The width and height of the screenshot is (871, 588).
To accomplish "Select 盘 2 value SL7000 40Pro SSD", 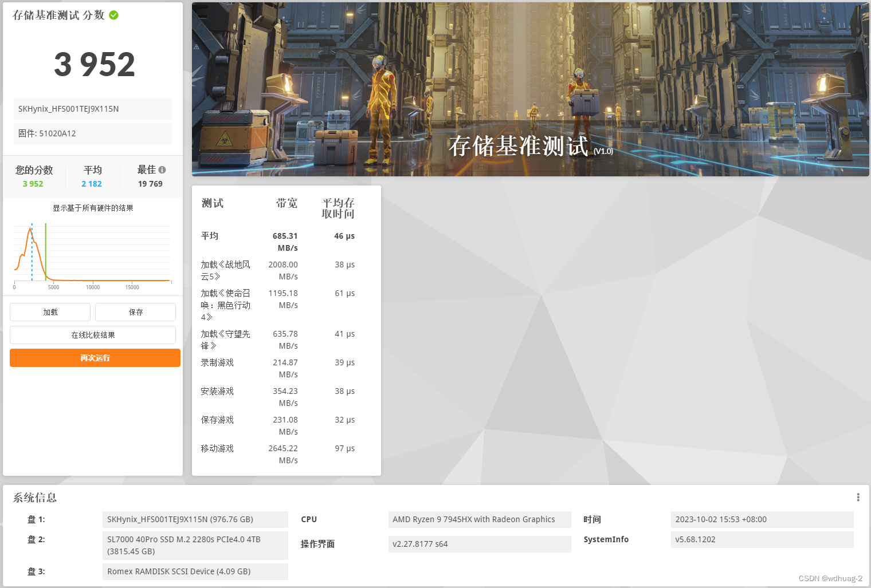I will (195, 546).
